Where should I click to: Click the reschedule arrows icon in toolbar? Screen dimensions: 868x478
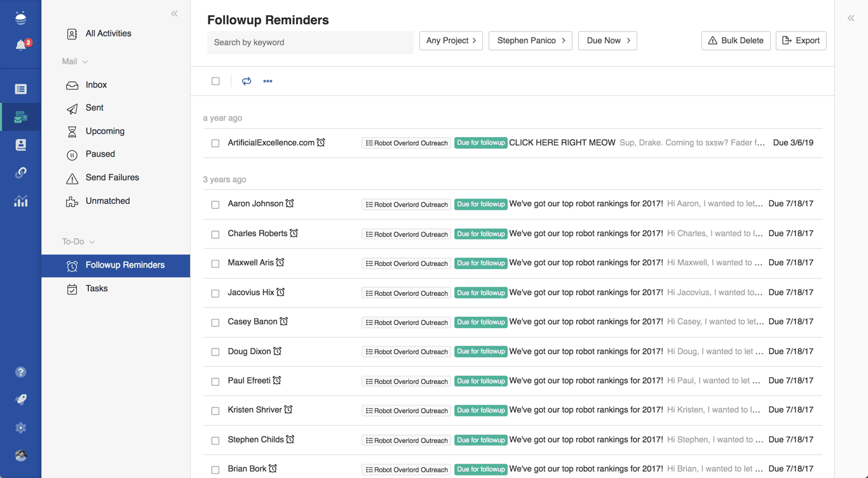click(247, 81)
